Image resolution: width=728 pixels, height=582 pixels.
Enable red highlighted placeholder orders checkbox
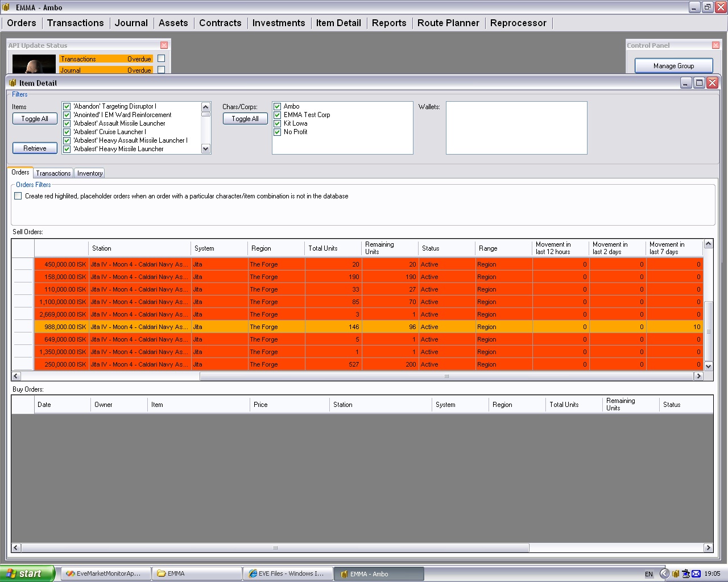(18, 196)
